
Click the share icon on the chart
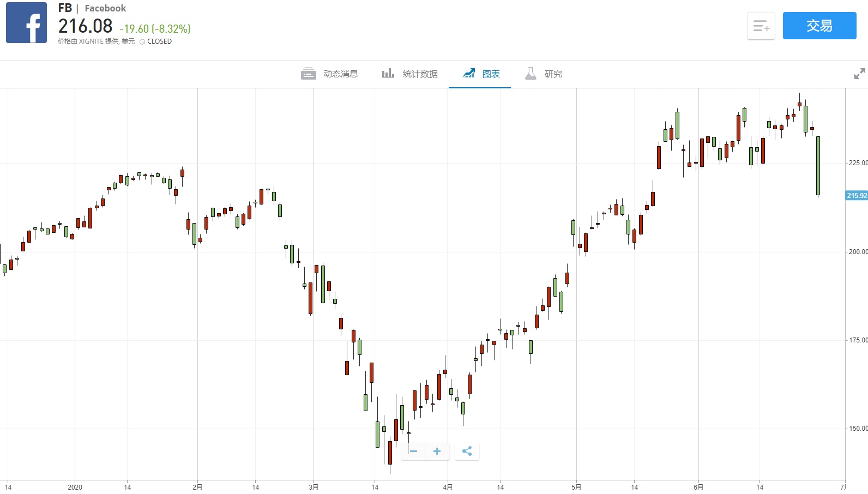(467, 451)
